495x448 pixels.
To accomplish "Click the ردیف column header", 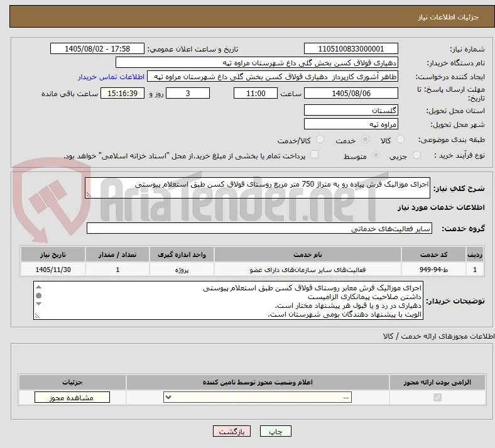I will 475,254.
